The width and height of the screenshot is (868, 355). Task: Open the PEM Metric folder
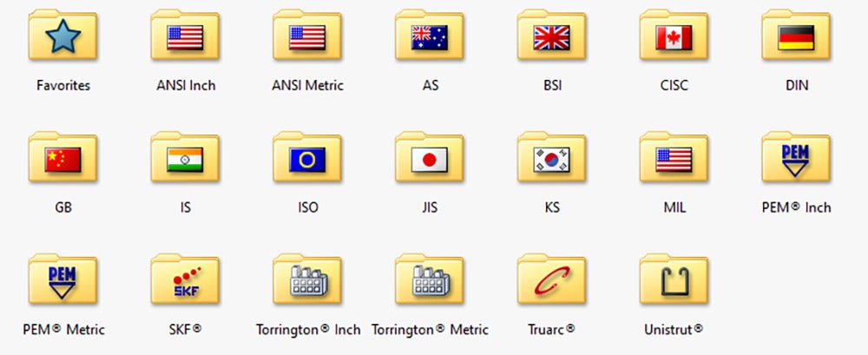point(62,281)
